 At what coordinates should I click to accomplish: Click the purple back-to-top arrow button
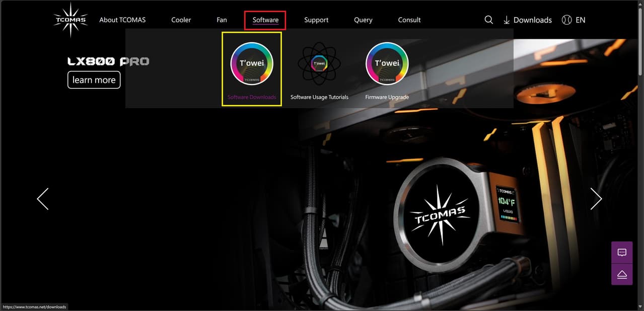(622, 274)
